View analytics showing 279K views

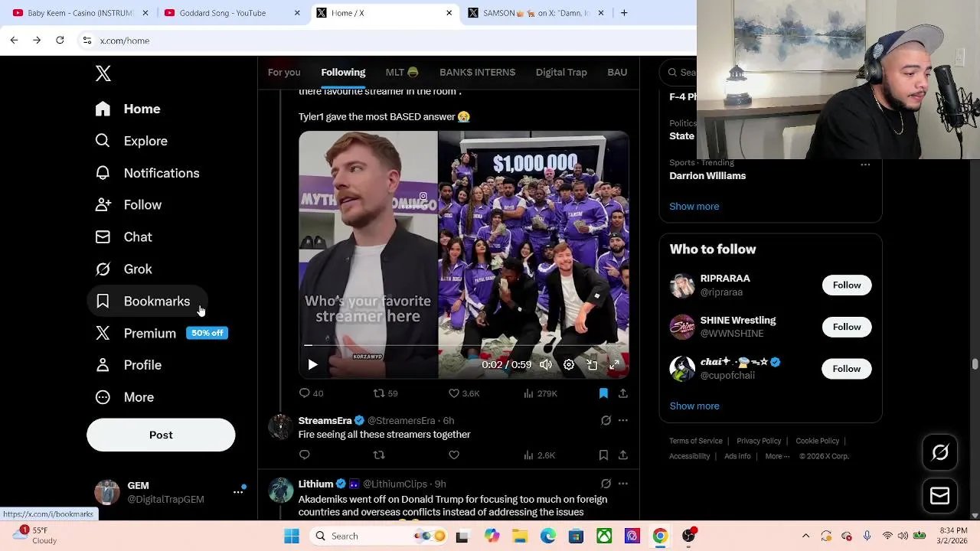click(x=540, y=393)
